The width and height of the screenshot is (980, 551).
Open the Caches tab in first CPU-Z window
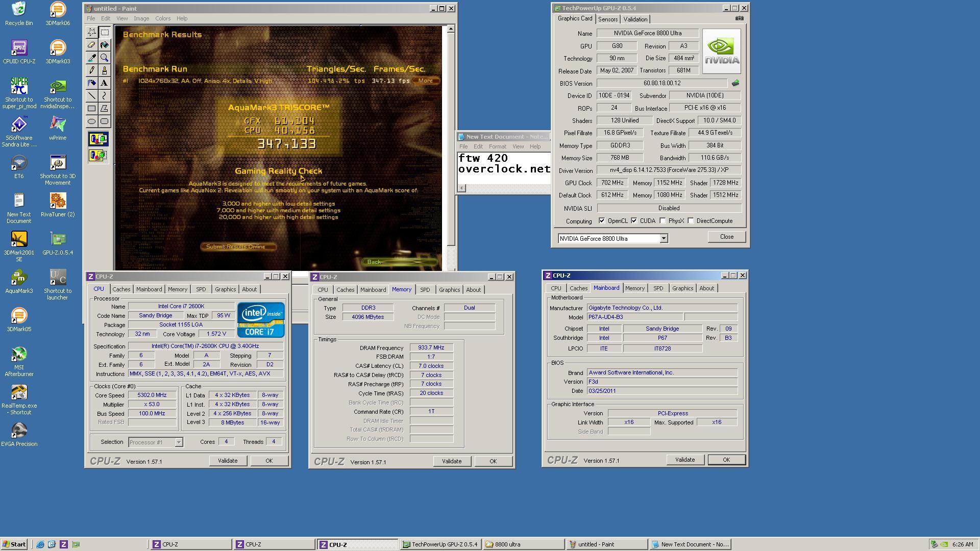(121, 289)
